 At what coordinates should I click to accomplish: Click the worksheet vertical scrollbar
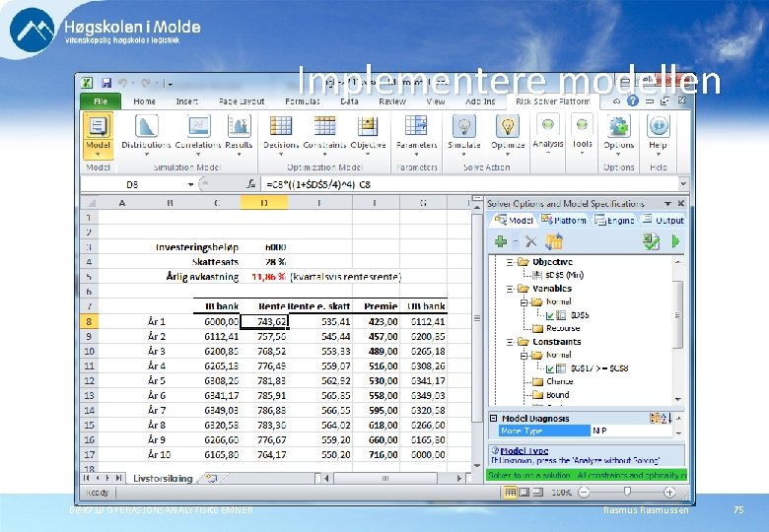(476, 318)
